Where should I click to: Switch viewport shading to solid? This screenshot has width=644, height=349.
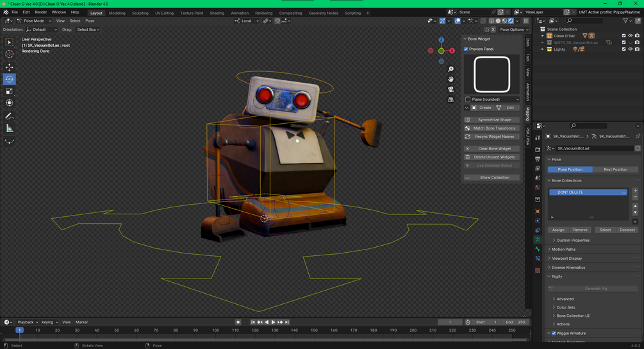tap(498, 21)
